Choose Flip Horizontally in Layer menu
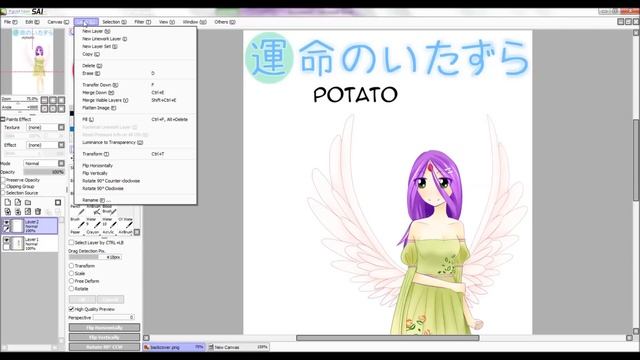The width and height of the screenshot is (640, 360). tap(135, 165)
